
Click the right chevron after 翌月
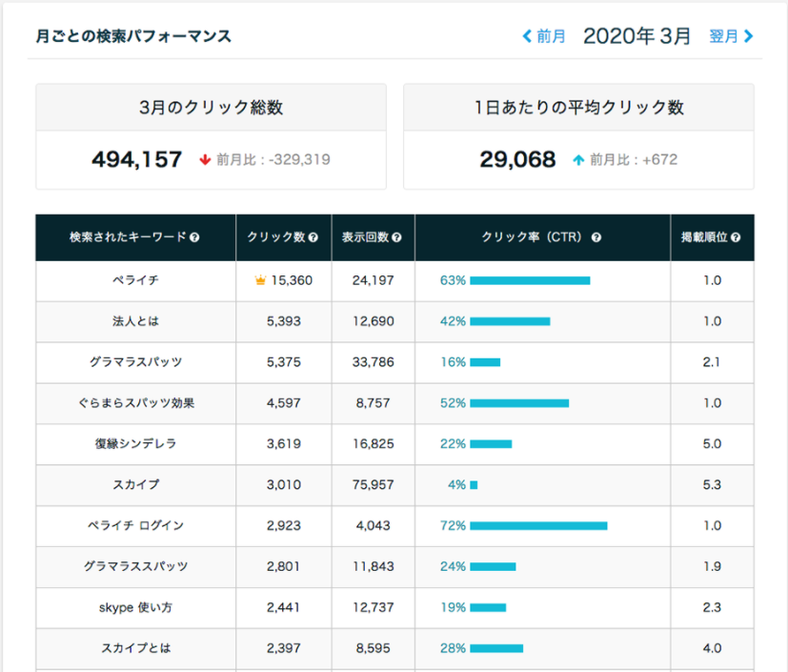[748, 36]
